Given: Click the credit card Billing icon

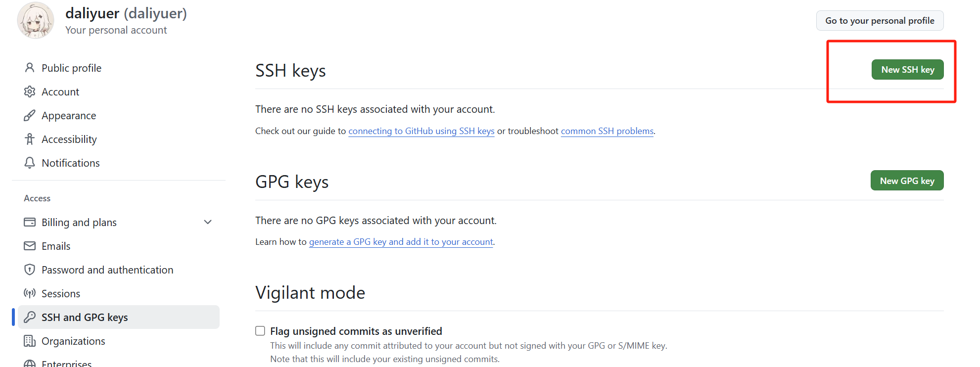Looking at the screenshot, I should coord(30,222).
